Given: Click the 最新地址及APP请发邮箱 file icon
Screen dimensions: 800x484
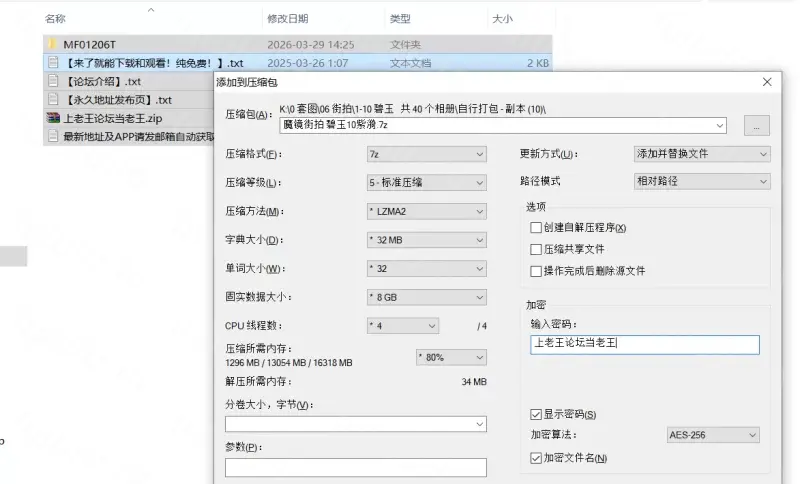Looking at the screenshot, I should click(x=53, y=137).
